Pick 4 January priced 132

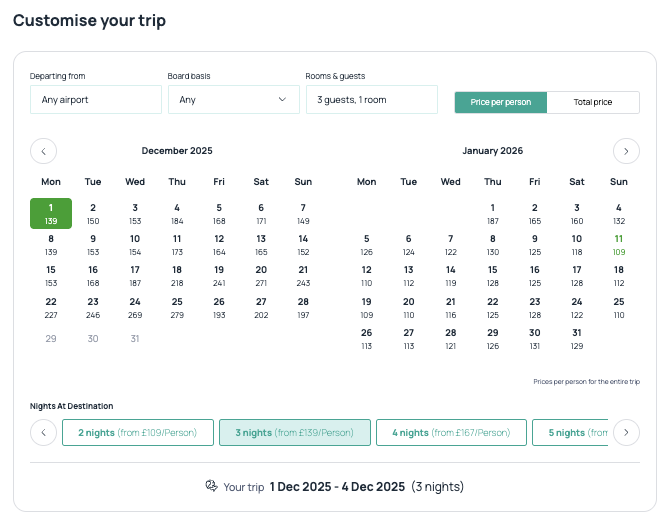tap(619, 213)
